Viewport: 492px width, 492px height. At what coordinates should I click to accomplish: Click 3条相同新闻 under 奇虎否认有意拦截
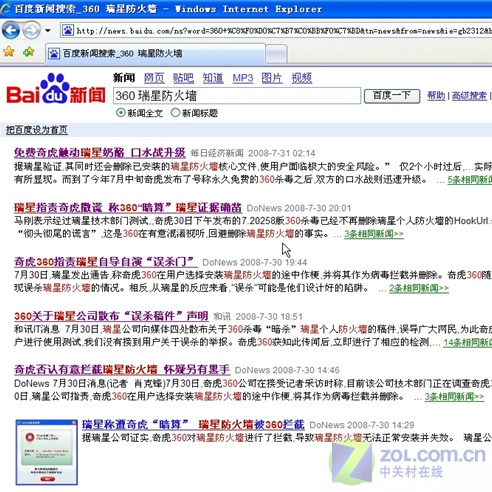454,397
